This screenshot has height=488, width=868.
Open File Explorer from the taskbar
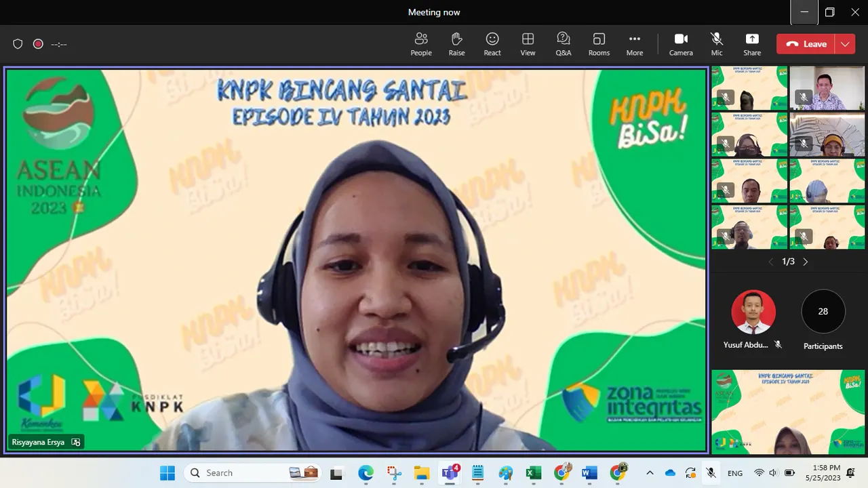pyautogui.click(x=422, y=473)
